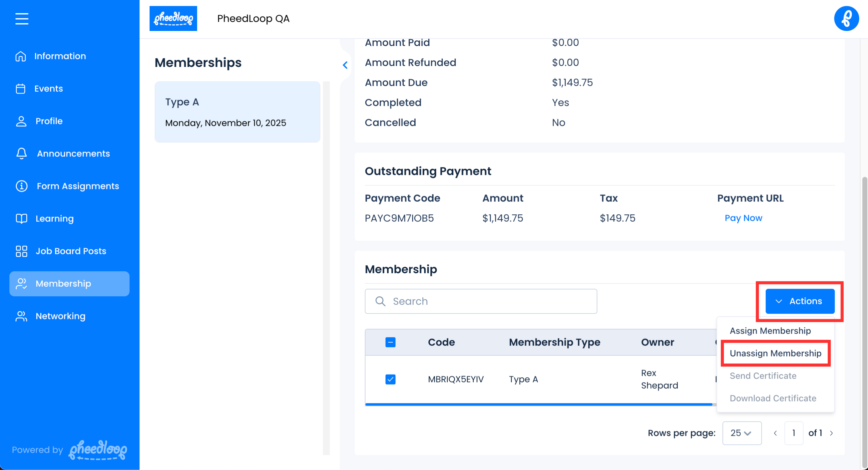Click the PheedLoop logo in header
Viewport: 868px width, 470px height.
pos(173,18)
